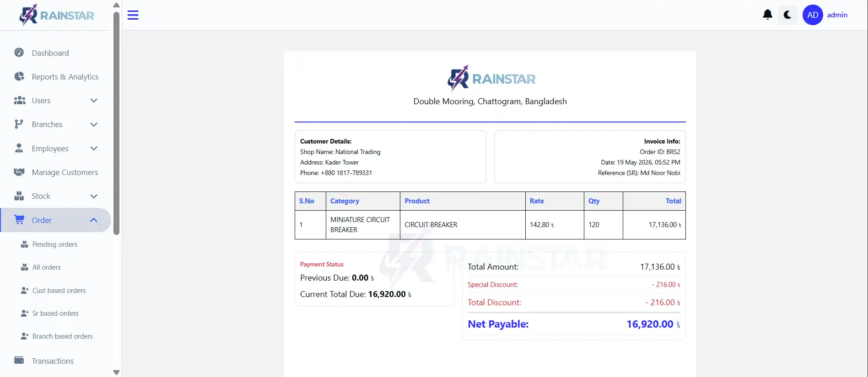
Task: Click the Stock boxes icon
Action: (x=19, y=196)
